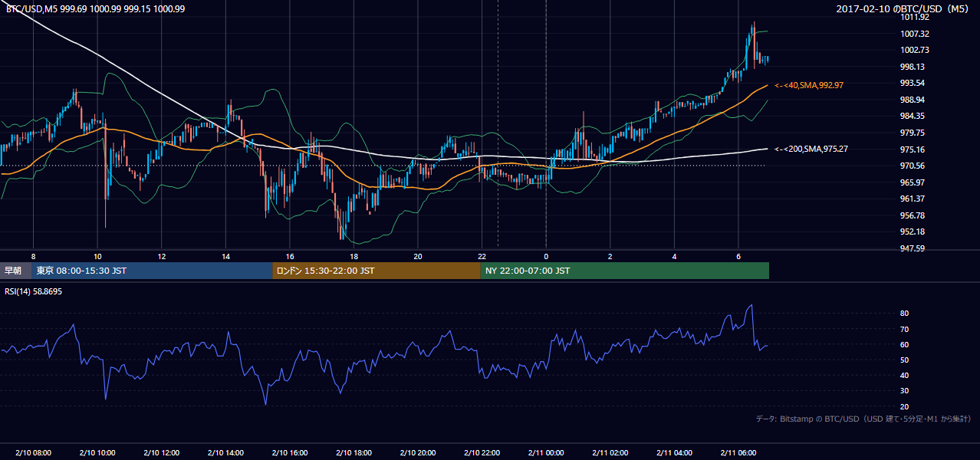The image size is (980, 460).
Task: Click the time label 2/10 22:00
Action: (x=482, y=453)
